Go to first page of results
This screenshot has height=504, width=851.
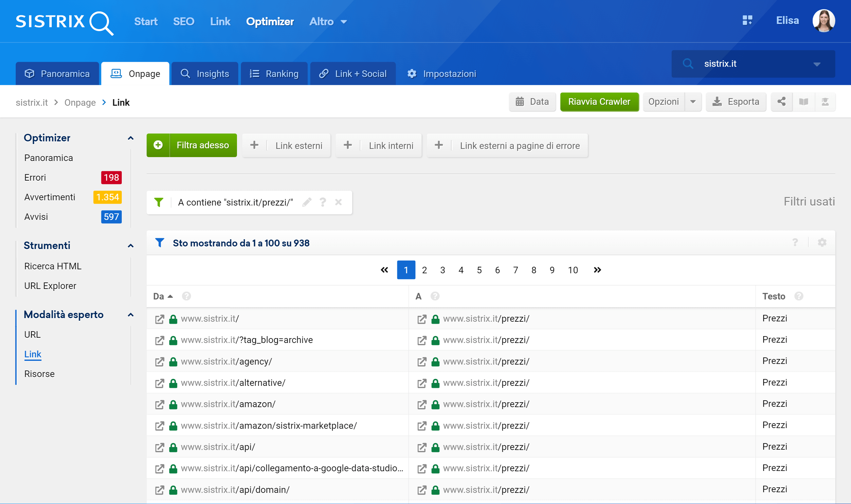(384, 270)
